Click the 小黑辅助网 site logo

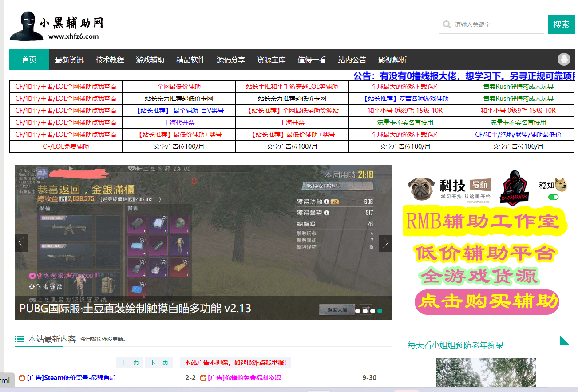point(56,26)
